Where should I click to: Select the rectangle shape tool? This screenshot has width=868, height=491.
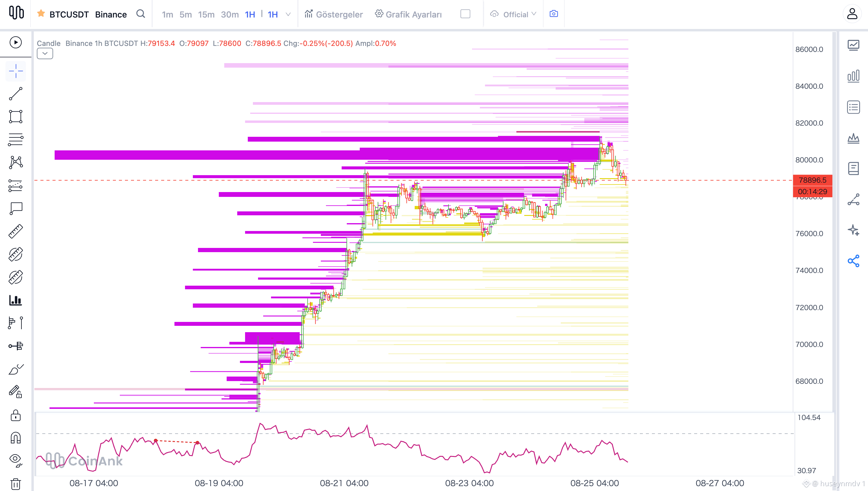16,116
